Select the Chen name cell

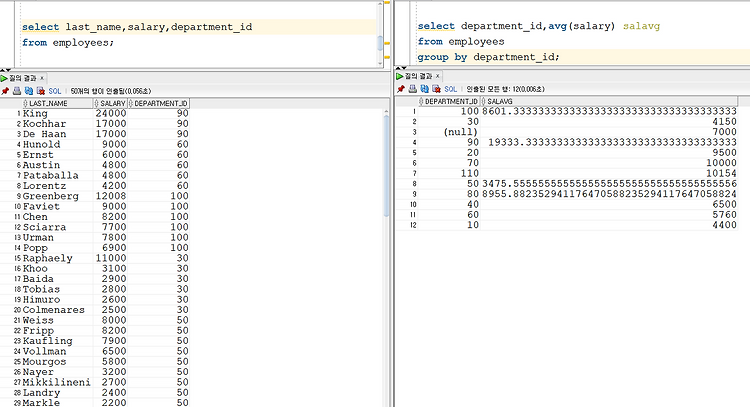(57, 217)
